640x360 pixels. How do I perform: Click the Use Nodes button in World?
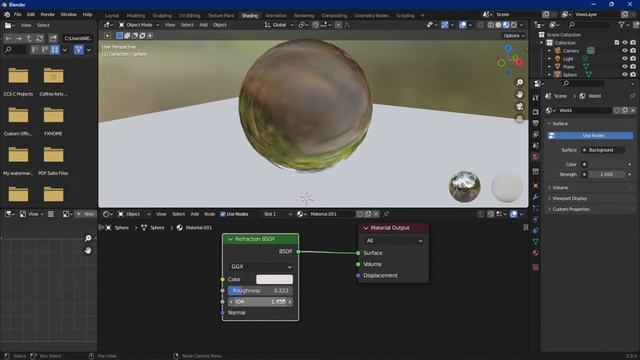click(591, 136)
